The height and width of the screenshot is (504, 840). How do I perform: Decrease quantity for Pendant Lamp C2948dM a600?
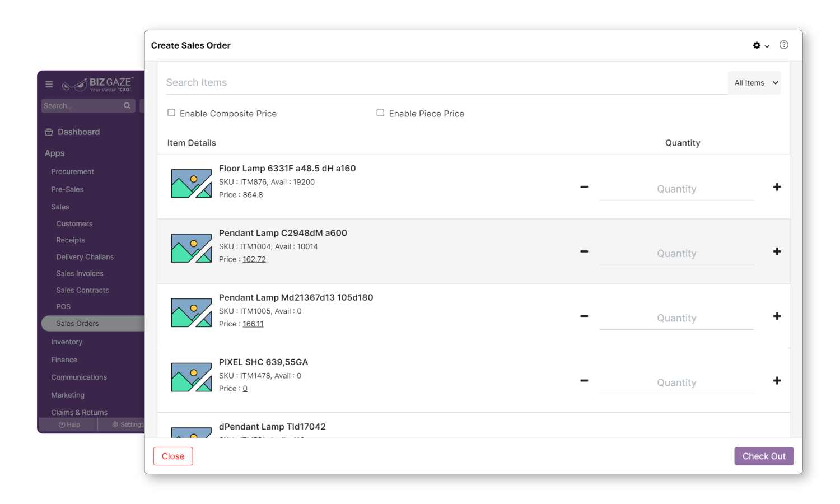584,251
